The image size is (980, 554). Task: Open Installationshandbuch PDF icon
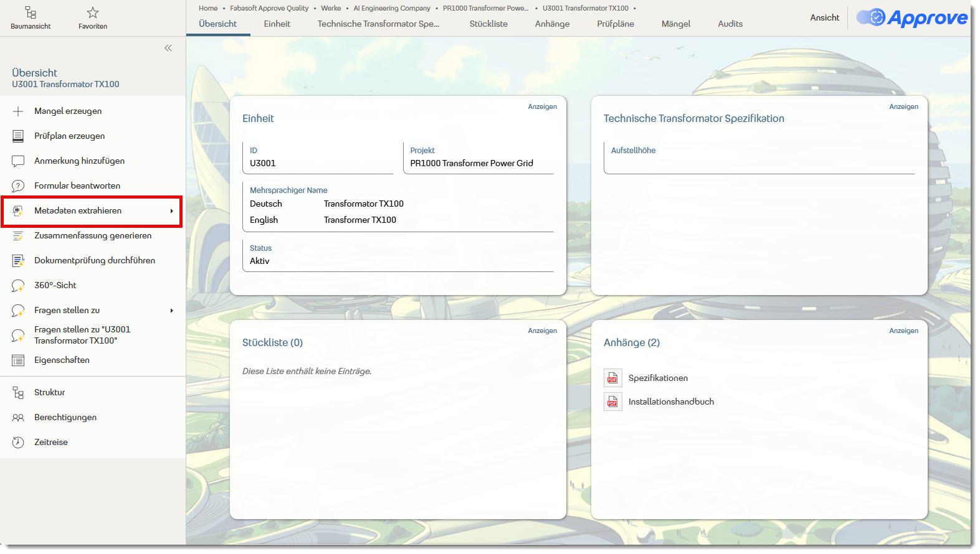click(613, 402)
